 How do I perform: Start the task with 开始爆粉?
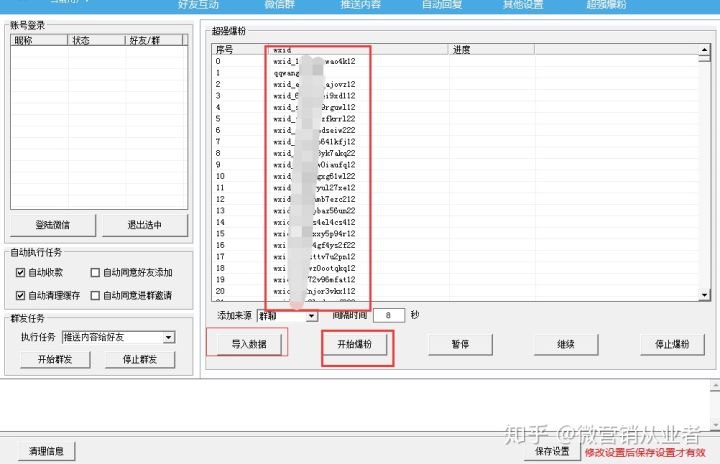pyautogui.click(x=355, y=344)
